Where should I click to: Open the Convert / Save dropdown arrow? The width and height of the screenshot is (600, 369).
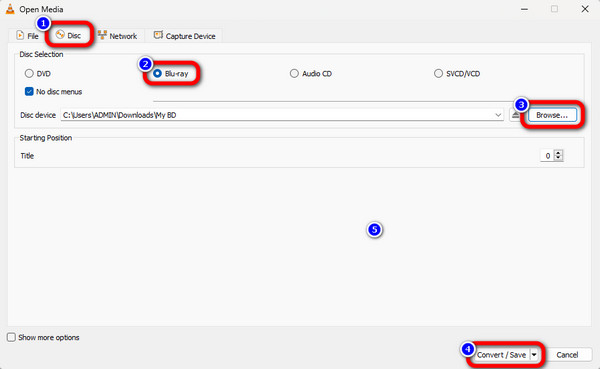(x=534, y=355)
